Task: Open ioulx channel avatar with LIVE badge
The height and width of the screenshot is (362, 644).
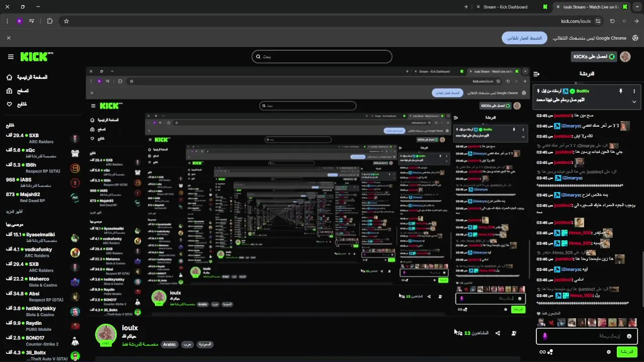Action: click(106, 335)
